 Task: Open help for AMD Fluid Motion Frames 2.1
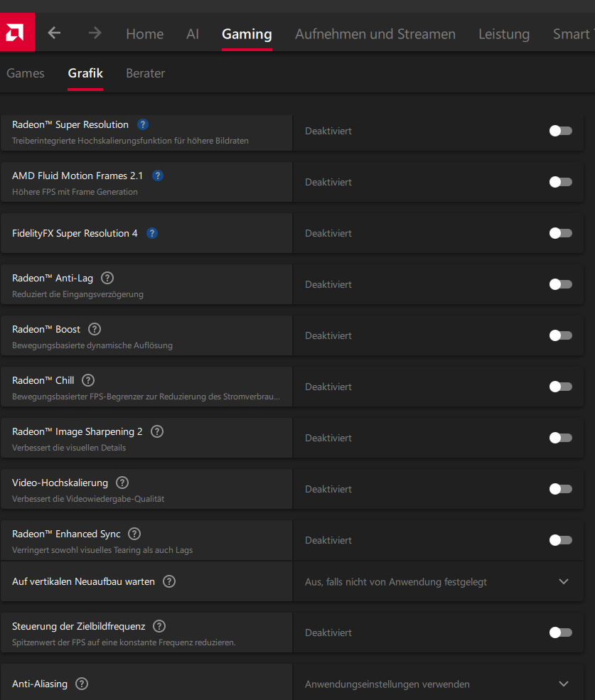[158, 176]
